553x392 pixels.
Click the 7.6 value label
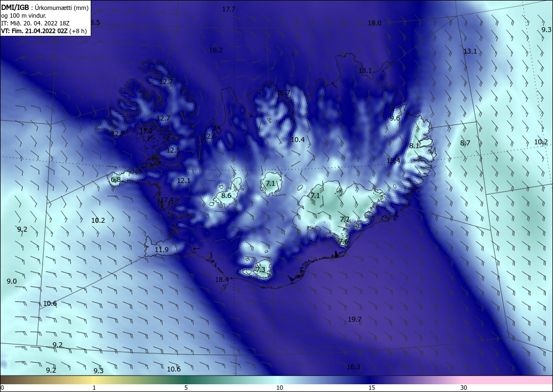click(x=343, y=242)
